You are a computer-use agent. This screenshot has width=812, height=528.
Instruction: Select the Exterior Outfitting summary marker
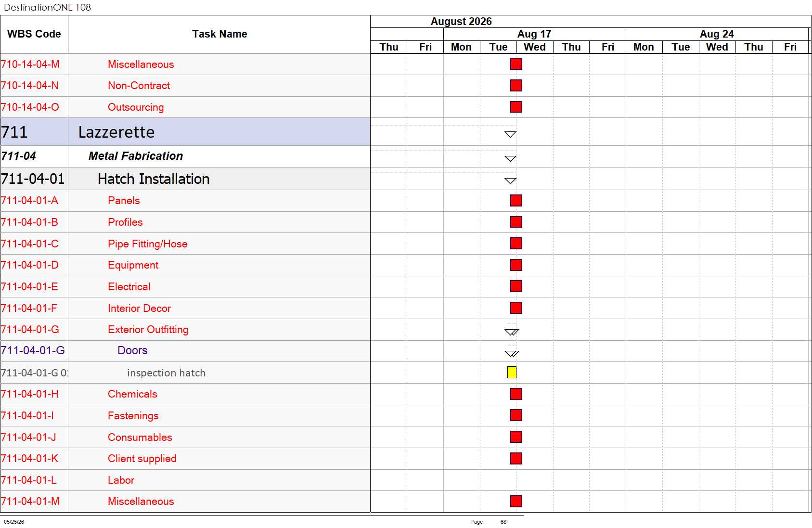coord(512,332)
